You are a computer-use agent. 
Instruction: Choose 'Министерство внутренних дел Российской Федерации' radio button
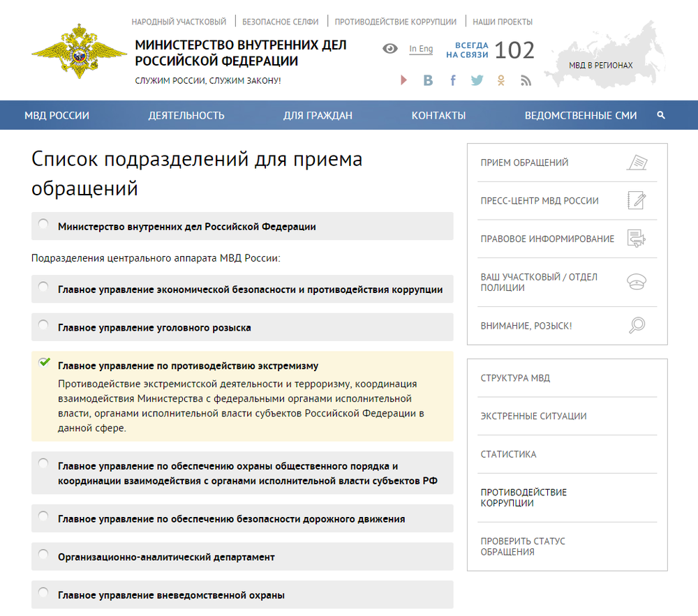(x=43, y=225)
